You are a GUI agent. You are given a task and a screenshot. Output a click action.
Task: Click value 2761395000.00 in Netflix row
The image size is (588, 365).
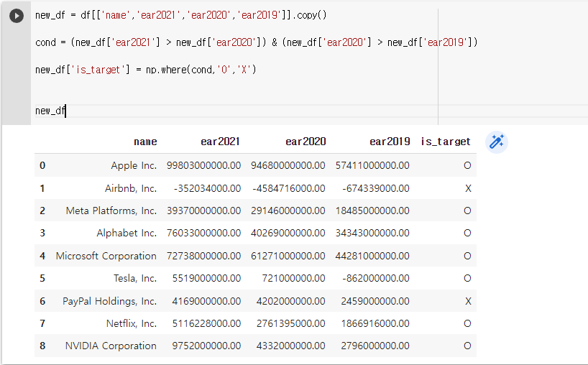291,323
